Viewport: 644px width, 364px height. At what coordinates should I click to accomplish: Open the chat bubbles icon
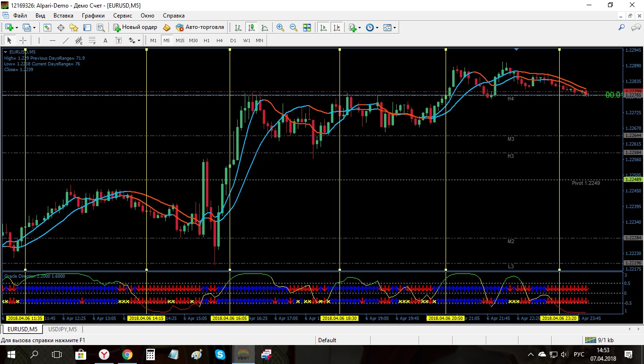635,27
